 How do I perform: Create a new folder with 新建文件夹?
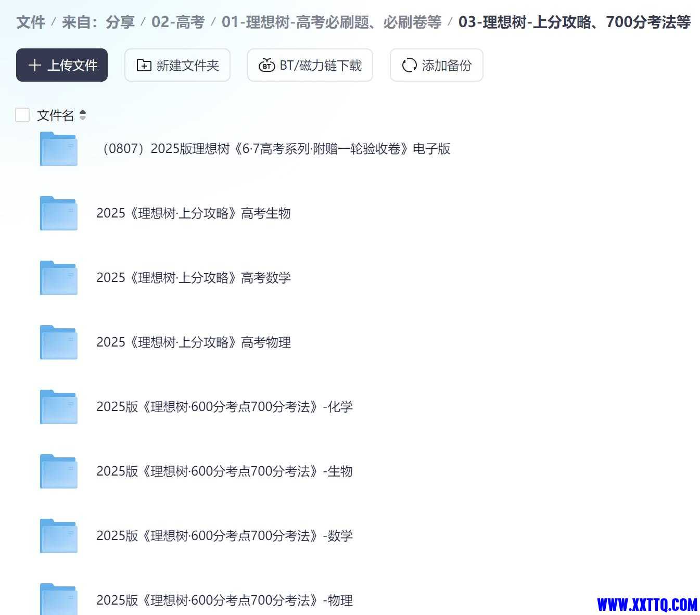coord(177,65)
